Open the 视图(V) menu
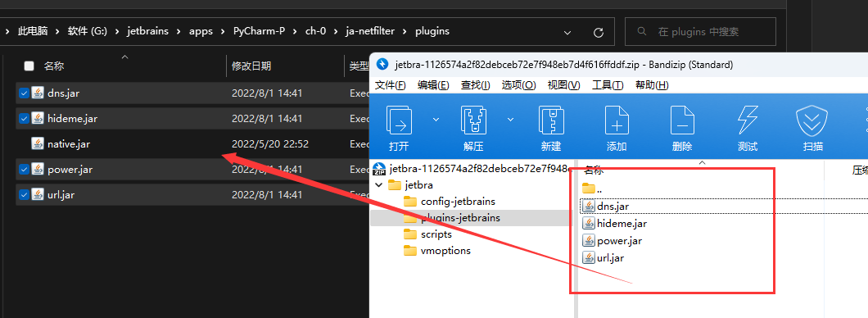The width and height of the screenshot is (868, 318). pos(563,84)
